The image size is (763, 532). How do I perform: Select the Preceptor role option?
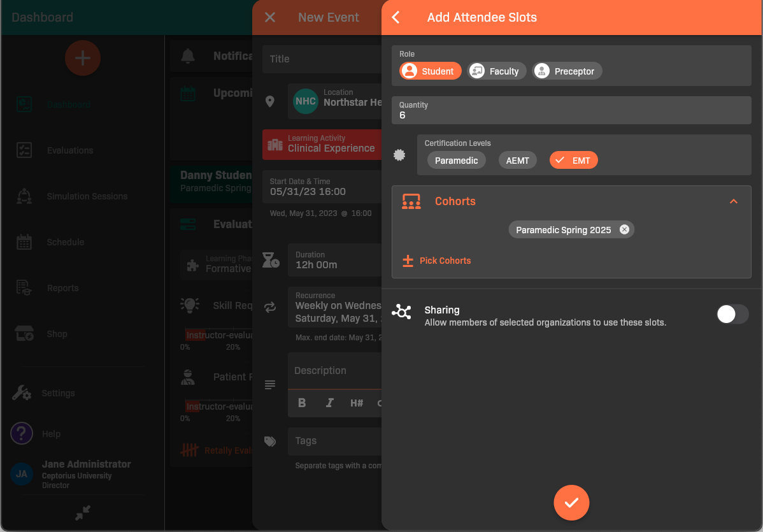[x=567, y=71]
